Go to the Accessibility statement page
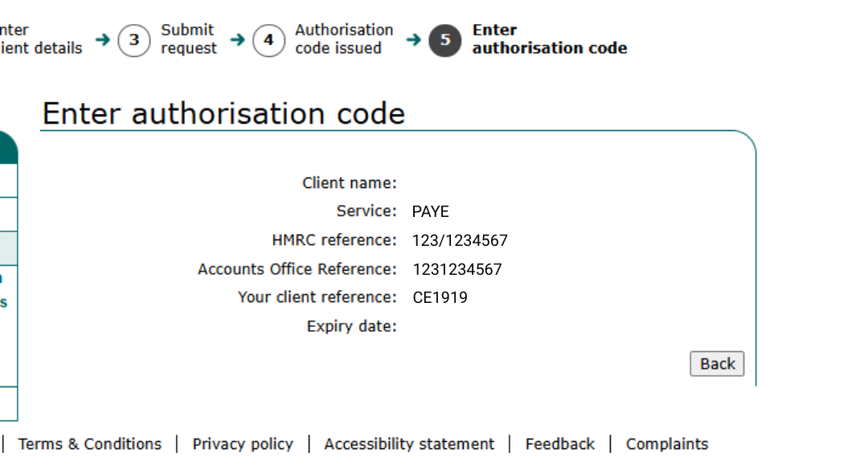Screen dimensions: 868x470 point(409,444)
